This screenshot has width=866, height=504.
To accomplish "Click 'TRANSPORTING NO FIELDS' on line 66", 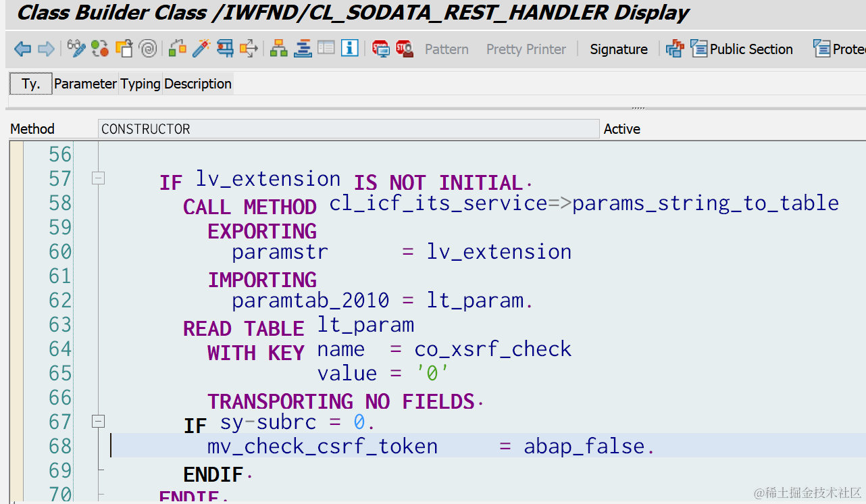I will (x=342, y=402).
